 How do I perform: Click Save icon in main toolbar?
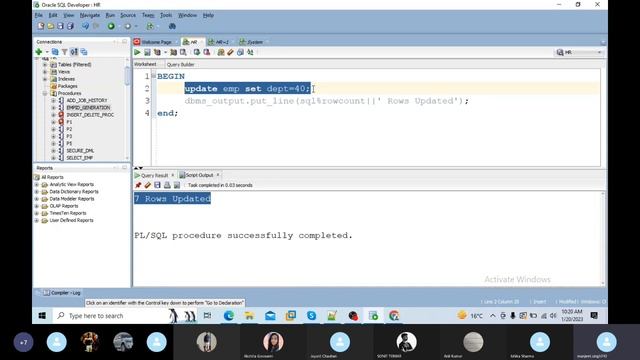[60, 26]
